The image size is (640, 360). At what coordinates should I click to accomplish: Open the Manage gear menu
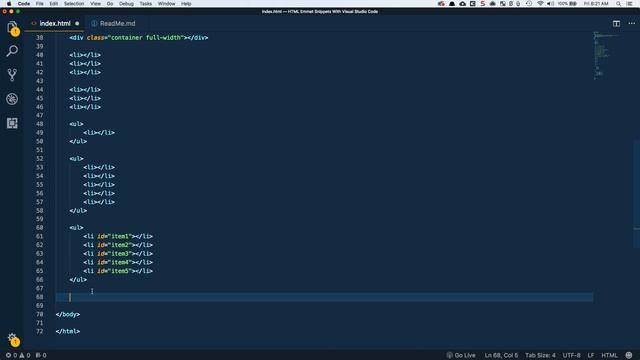(12, 339)
